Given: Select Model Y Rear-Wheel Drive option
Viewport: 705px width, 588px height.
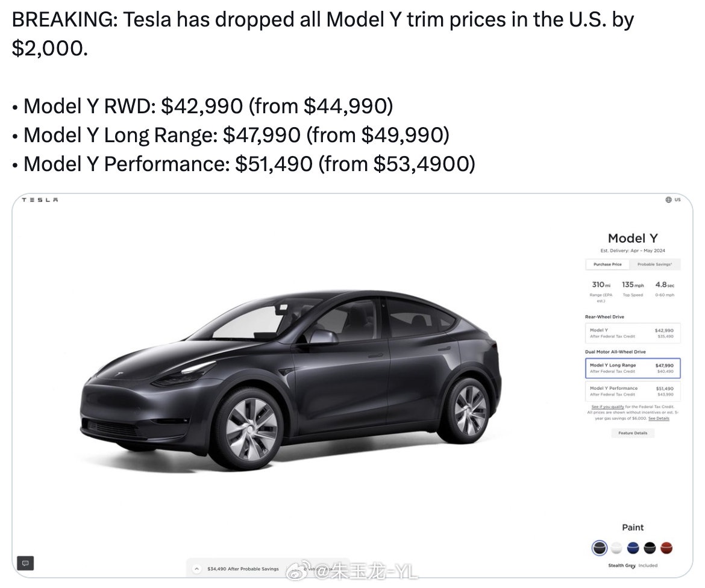Looking at the screenshot, I should click(632, 333).
